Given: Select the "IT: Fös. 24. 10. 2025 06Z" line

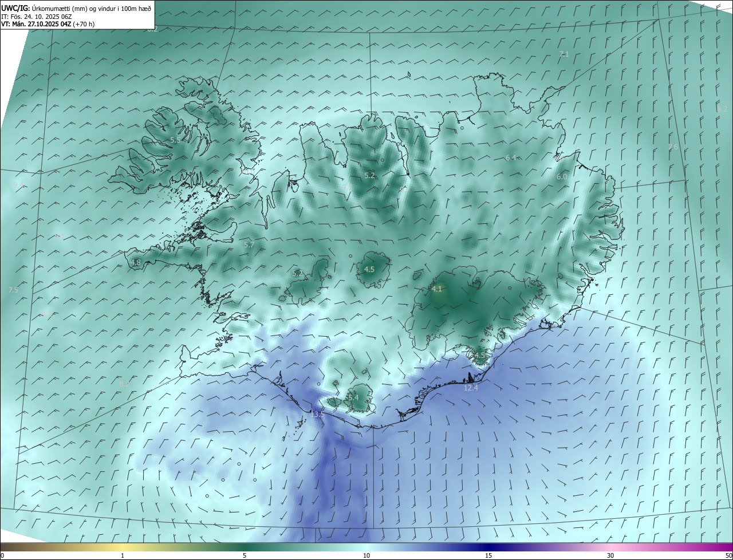Looking at the screenshot, I should [37, 17].
